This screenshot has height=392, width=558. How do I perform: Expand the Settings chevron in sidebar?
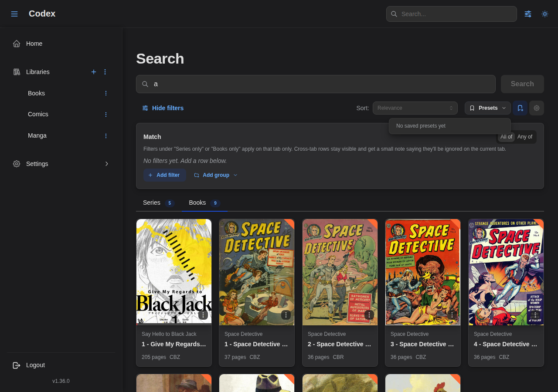pos(106,164)
